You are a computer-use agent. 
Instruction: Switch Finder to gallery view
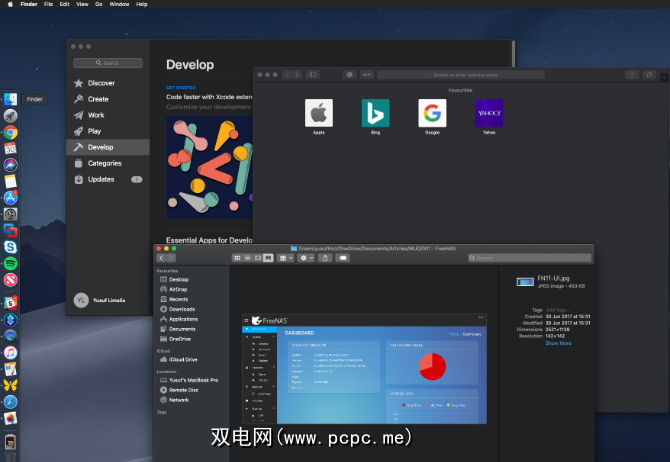point(268,257)
